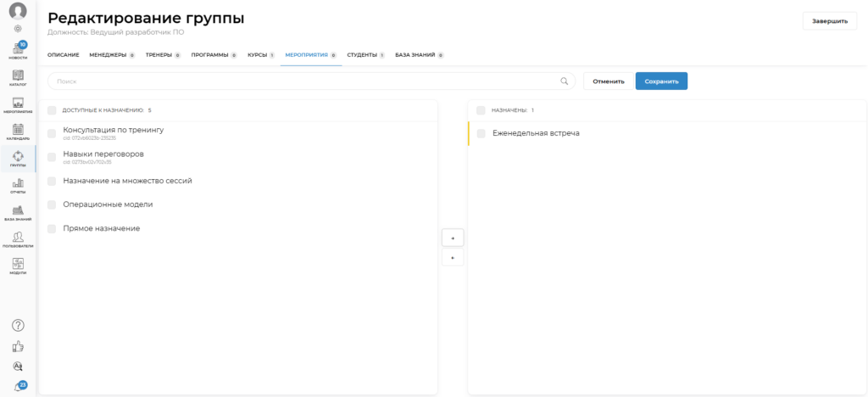868x397 pixels.
Task: Click the Сохранить button
Action: click(x=661, y=81)
